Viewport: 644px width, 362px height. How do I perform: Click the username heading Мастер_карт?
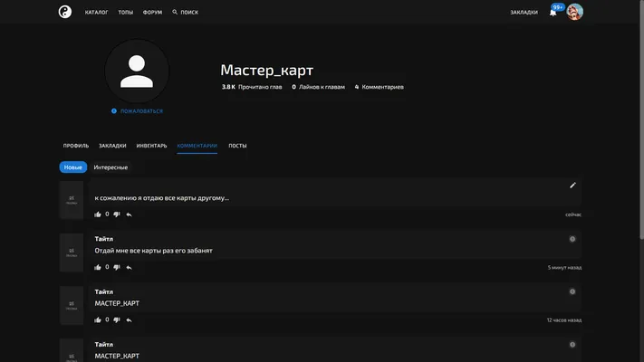pos(267,71)
